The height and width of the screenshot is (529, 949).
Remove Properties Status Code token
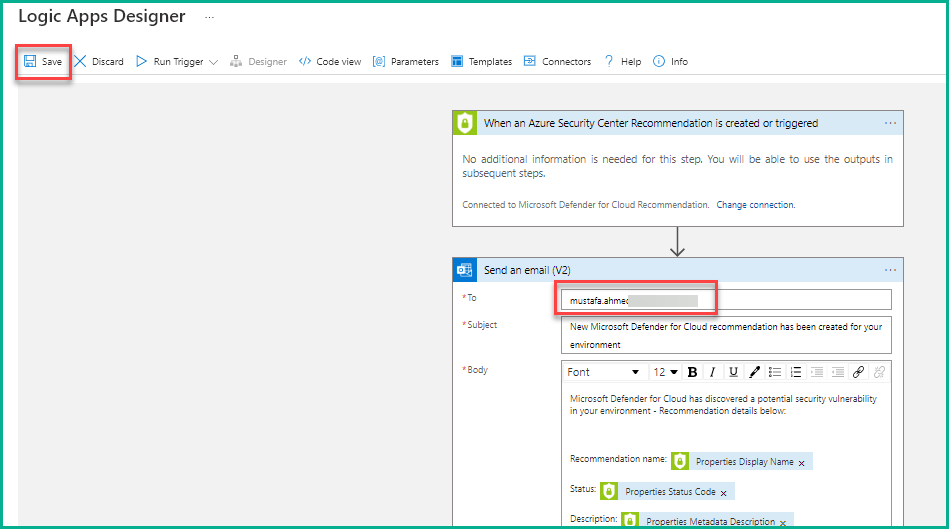point(723,493)
